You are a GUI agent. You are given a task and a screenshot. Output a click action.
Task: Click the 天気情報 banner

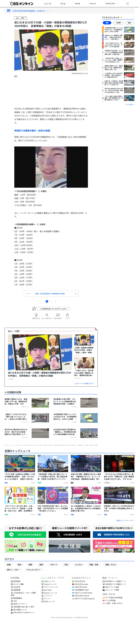pos(69,546)
